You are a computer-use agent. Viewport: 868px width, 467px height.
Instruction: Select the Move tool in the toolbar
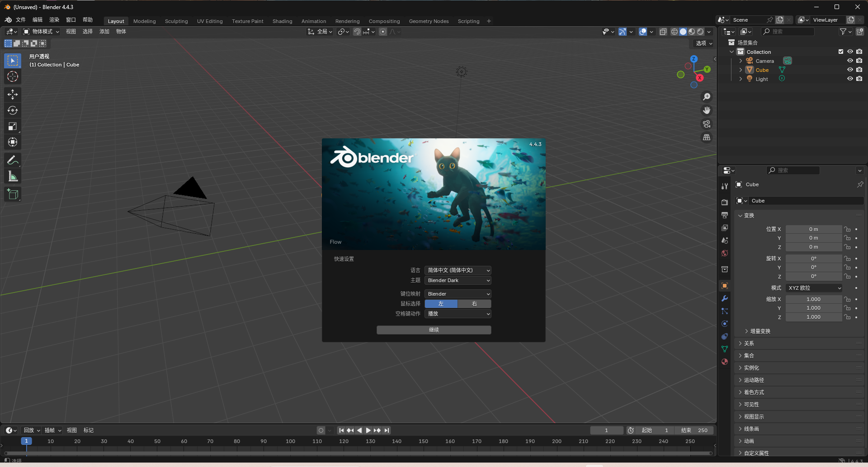click(12, 94)
